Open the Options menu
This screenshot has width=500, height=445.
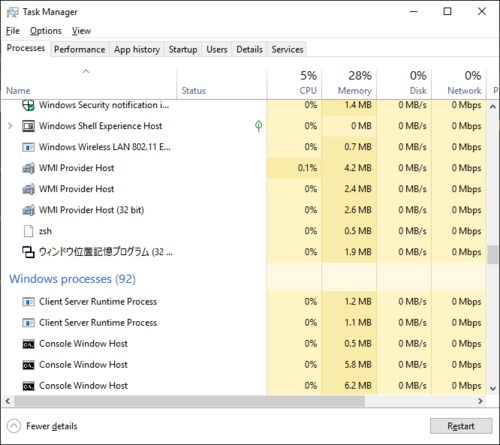click(46, 31)
